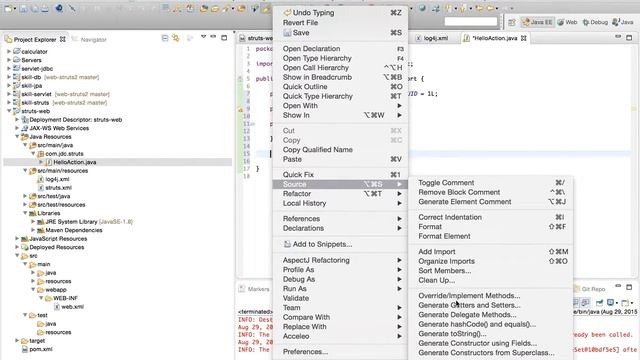The width and height of the screenshot is (640, 360).
Task: Open the New wizard dropdown arrow
Action: pos(14,9)
